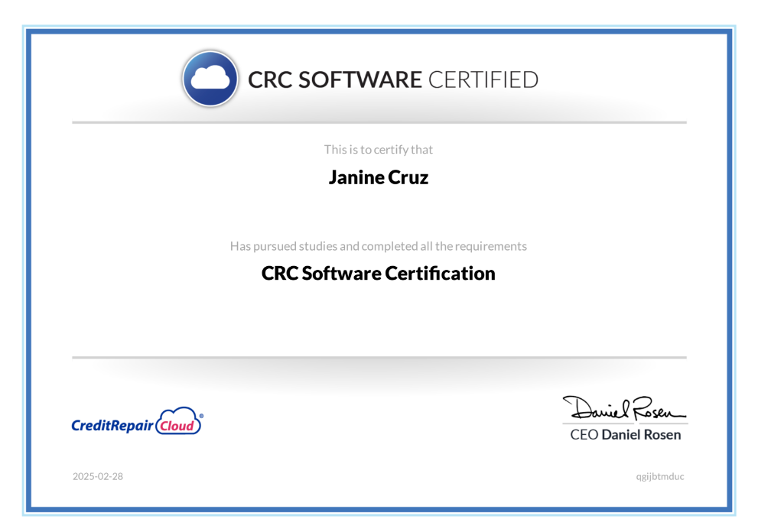Screen dimensions: 758x532
Task: Click the blue cloud logo badge
Action: coord(210,79)
